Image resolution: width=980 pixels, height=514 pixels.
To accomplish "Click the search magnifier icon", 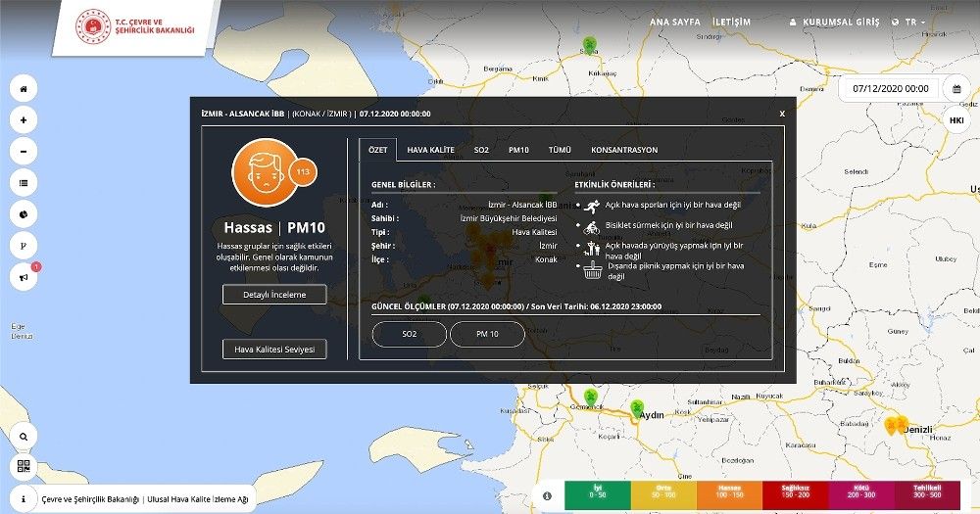I will click(23, 436).
